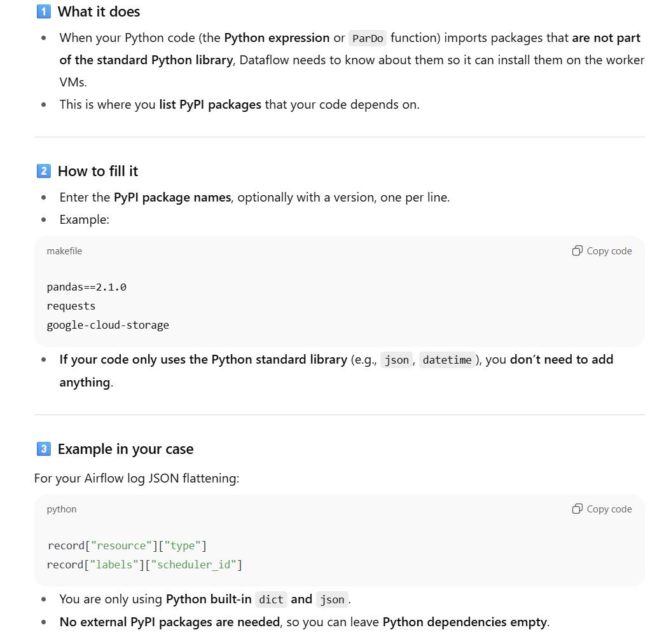Click the makefile language label
Image resolution: width=664 pixels, height=644 pixels.
click(x=64, y=251)
